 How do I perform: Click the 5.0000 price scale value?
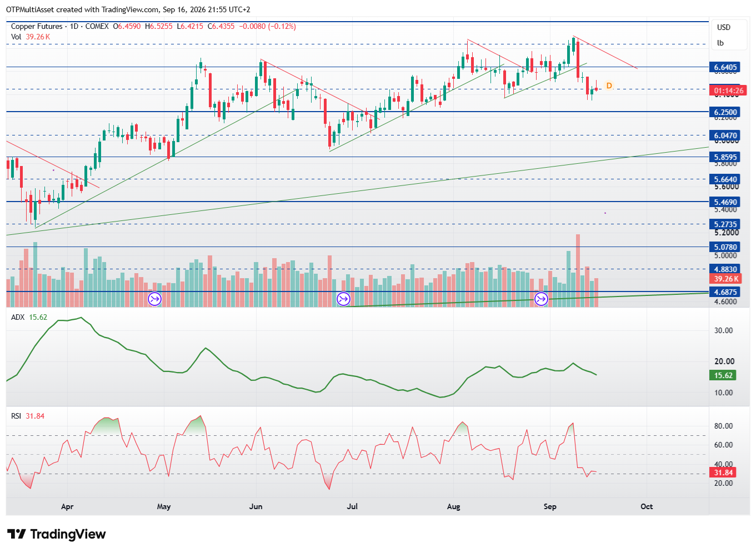(x=726, y=256)
